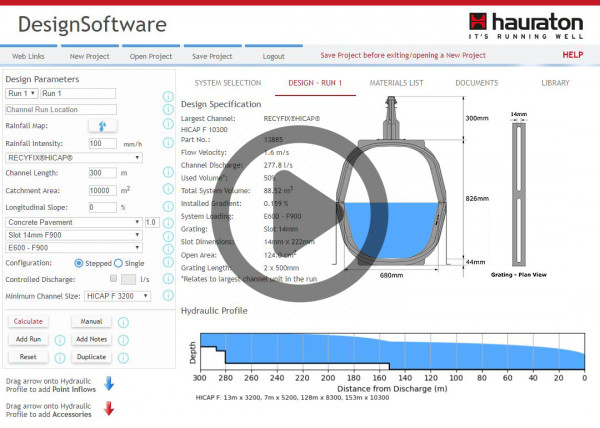
Task: Enable Controlled Discharge checkbox
Action: click(113, 278)
